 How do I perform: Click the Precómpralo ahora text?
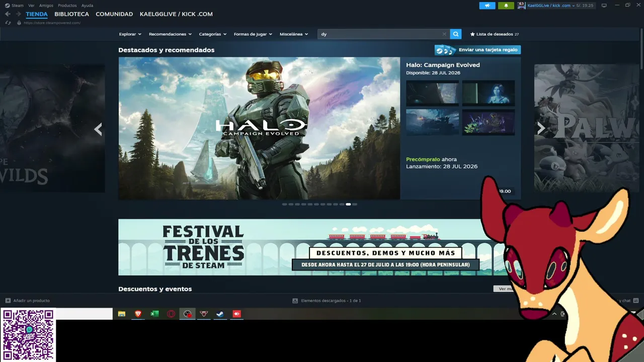[432, 159]
